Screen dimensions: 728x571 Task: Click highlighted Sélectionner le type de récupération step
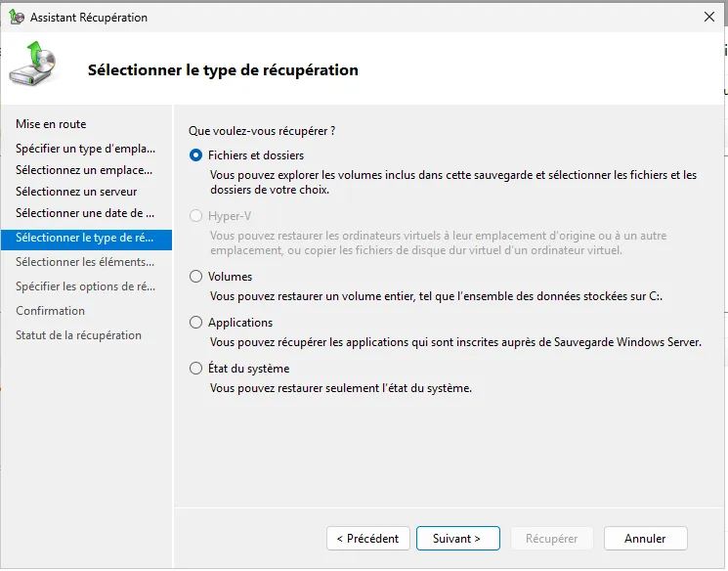click(85, 238)
